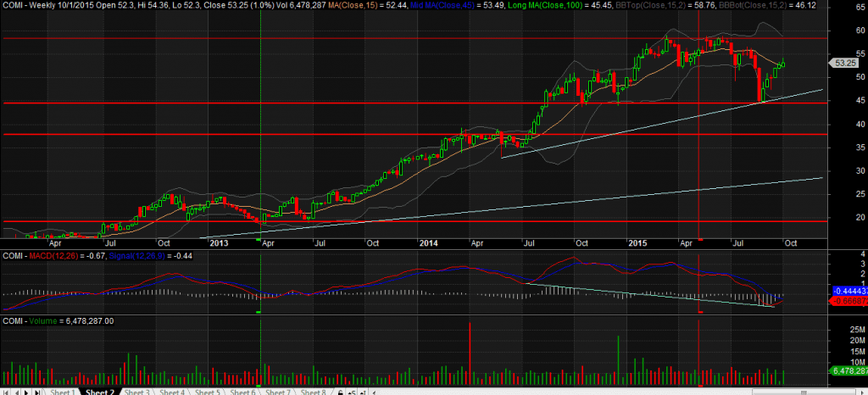Image resolution: width=868 pixels, height=395 pixels.
Task: Click the -0.4444 signal value tag
Action: 849,291
